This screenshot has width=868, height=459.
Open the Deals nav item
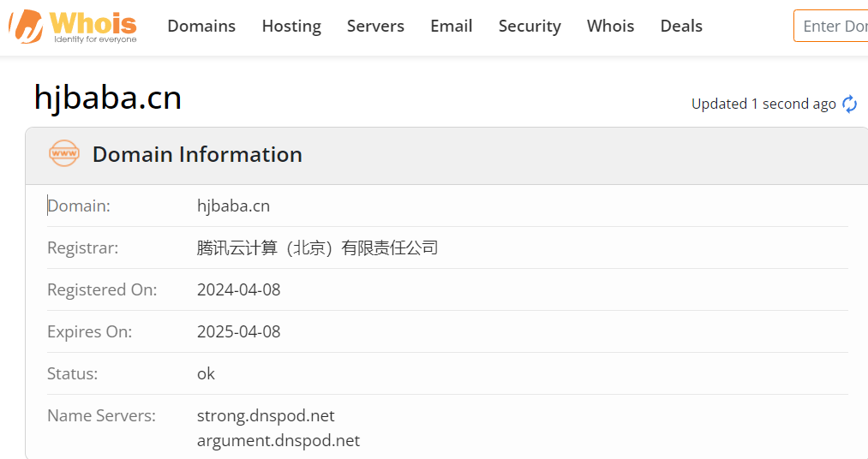681,27
